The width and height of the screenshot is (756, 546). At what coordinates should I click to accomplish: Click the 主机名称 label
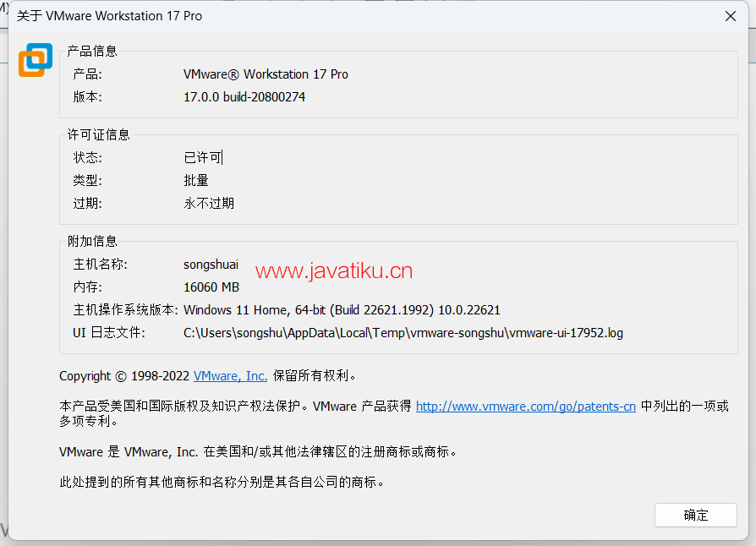(101, 265)
